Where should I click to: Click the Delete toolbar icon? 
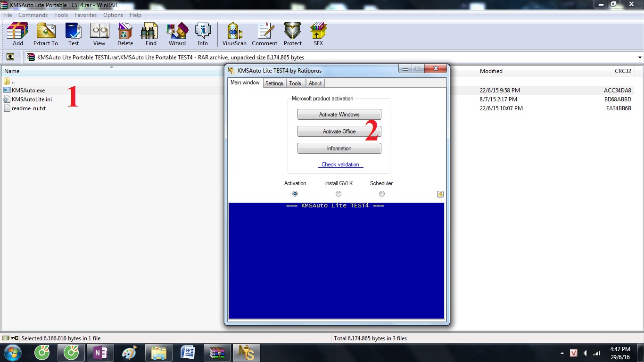coord(125,34)
